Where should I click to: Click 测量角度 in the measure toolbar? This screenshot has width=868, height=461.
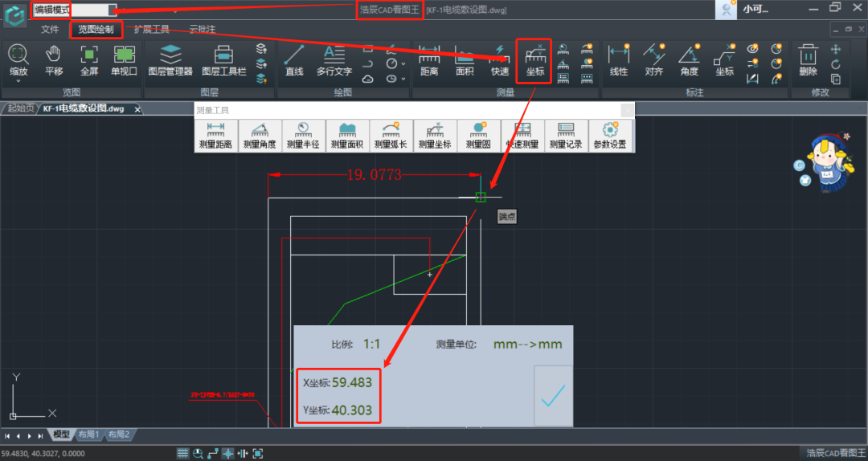point(260,136)
